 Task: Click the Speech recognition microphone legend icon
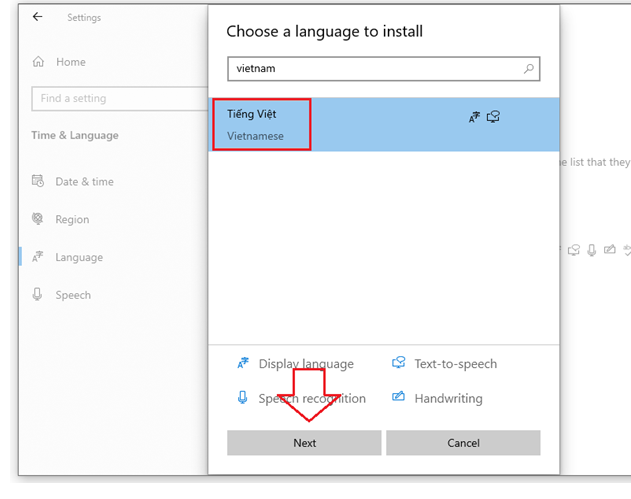(x=242, y=398)
